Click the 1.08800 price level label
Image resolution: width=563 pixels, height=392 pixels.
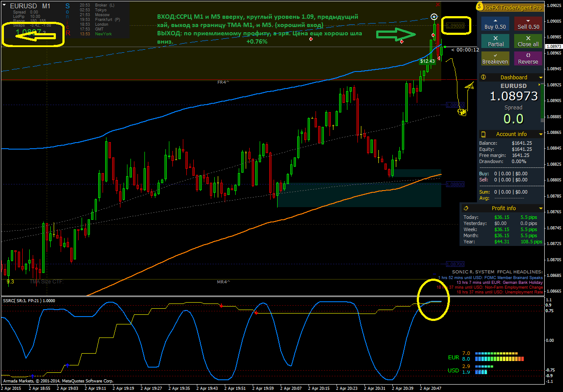coord(455,184)
